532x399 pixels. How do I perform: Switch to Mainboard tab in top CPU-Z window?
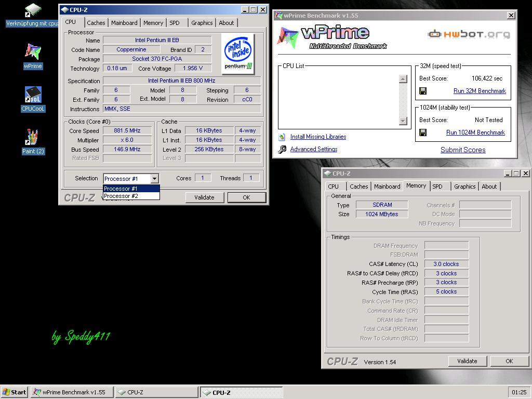(124, 23)
